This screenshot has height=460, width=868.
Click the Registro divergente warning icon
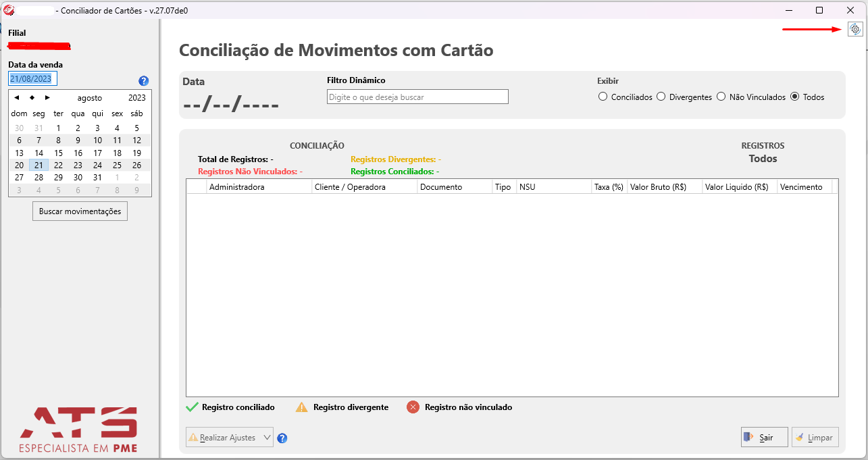point(302,407)
